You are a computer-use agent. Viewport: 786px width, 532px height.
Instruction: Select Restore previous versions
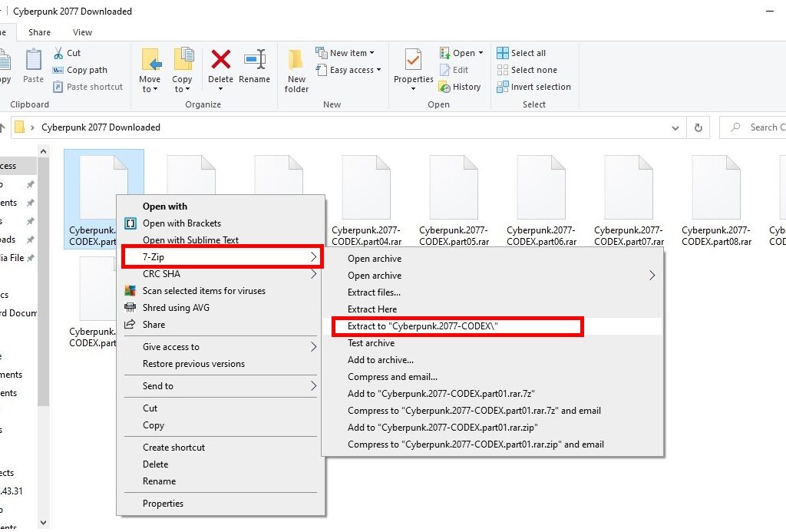click(x=221, y=364)
